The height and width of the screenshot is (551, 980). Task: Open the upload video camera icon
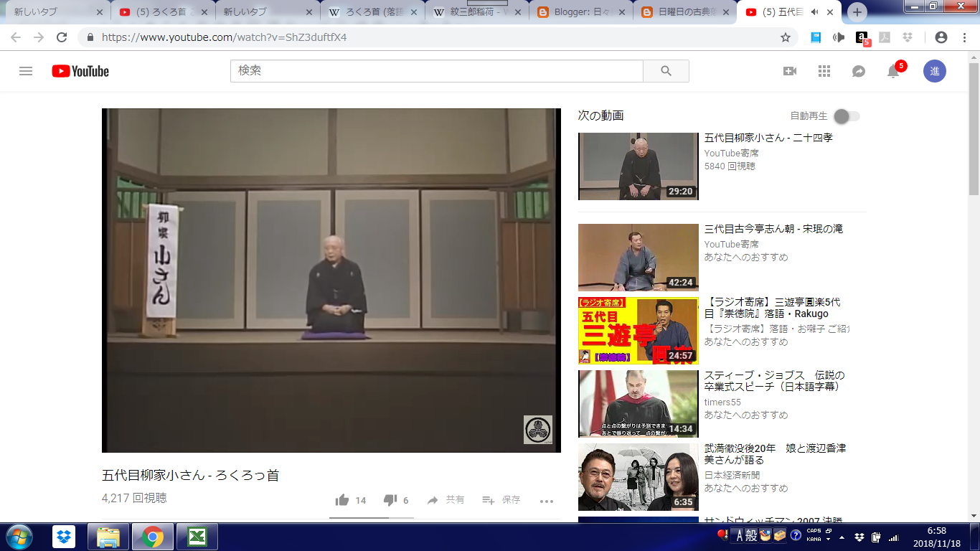click(790, 71)
